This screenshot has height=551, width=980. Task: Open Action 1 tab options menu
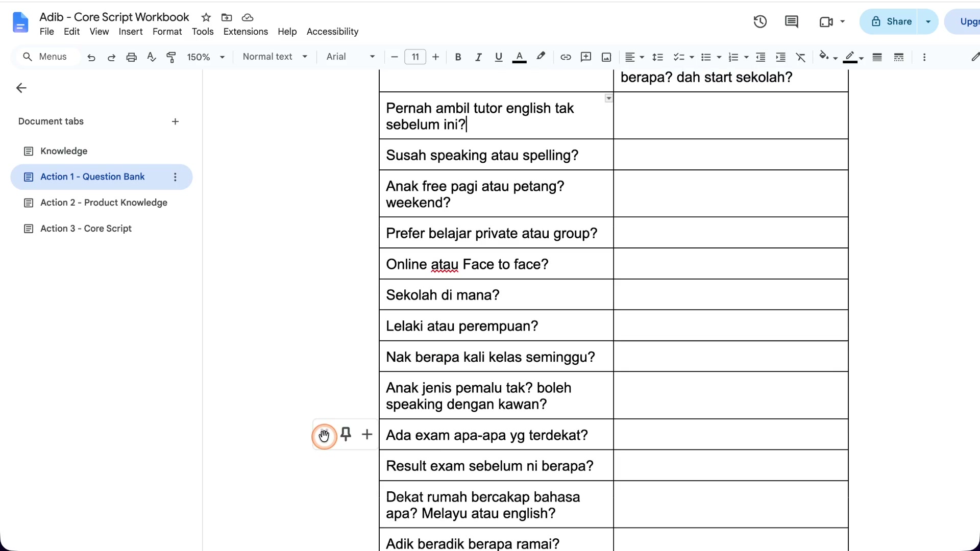point(175,177)
